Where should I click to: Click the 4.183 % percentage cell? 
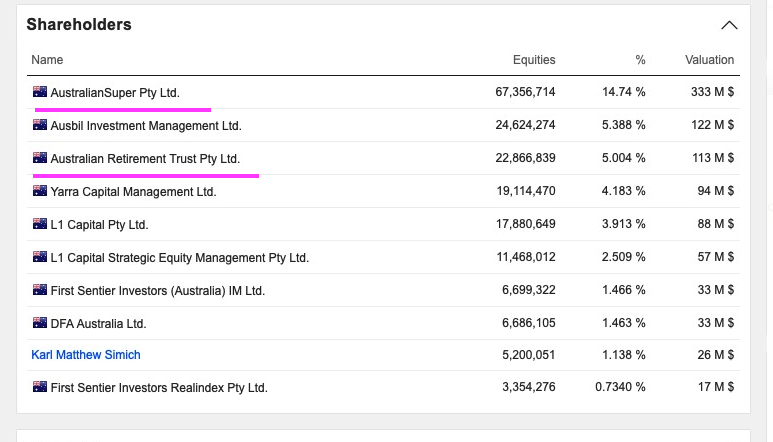click(624, 191)
